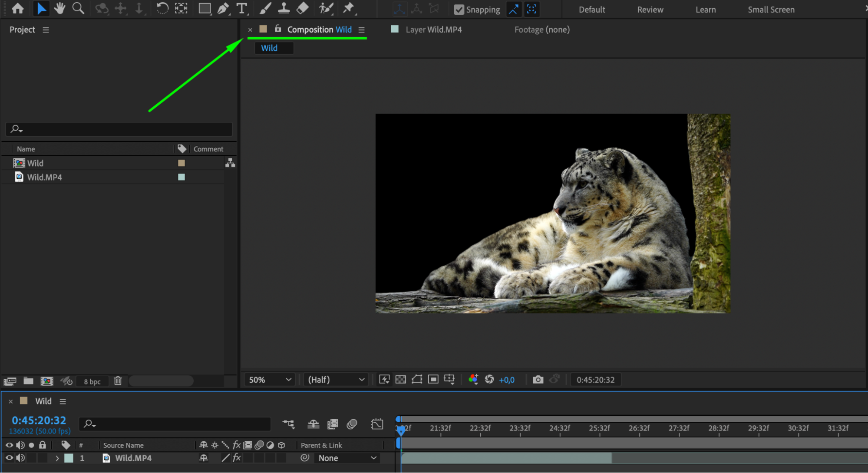Expand the Wild.MP4 layer properties
The image size is (868, 473).
click(57, 458)
